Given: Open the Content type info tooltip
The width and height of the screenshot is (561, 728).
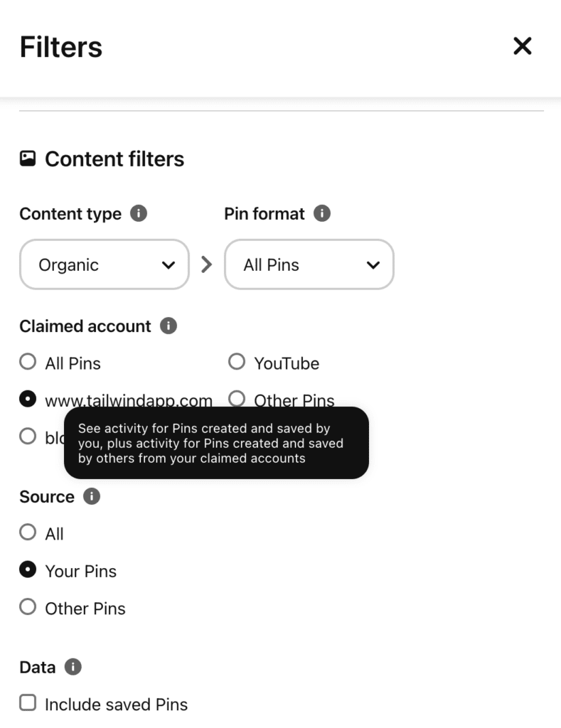Looking at the screenshot, I should (x=140, y=213).
